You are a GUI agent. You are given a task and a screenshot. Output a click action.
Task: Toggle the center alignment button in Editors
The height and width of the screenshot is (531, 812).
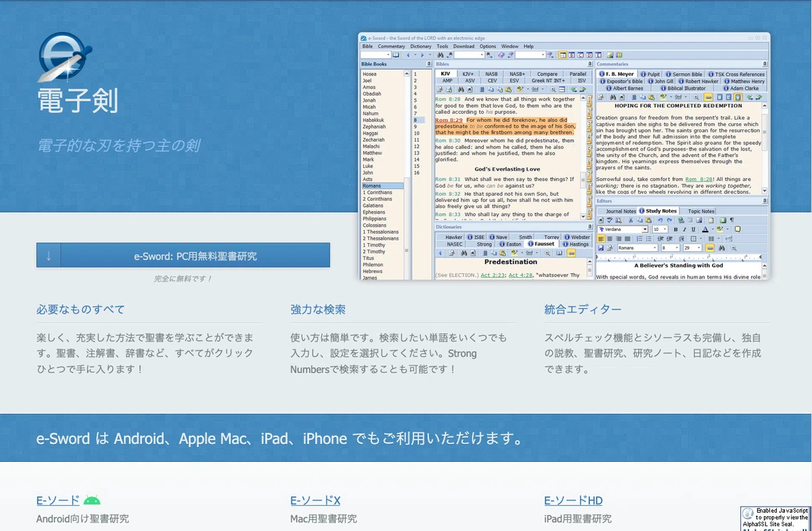610,238
